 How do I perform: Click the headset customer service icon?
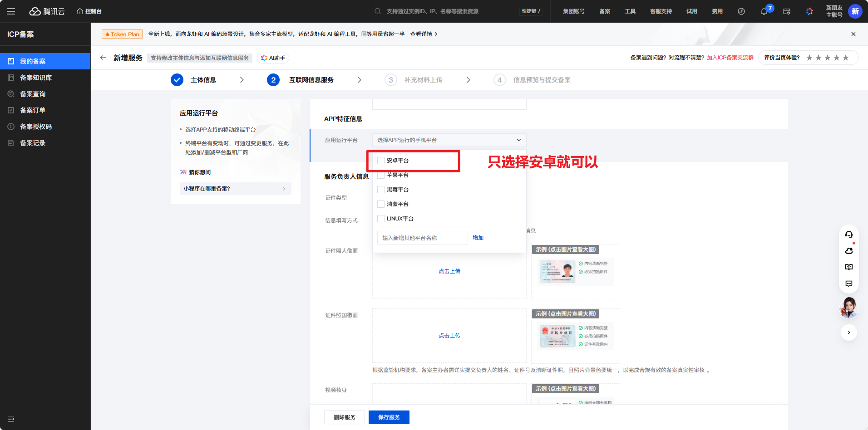coord(849,235)
